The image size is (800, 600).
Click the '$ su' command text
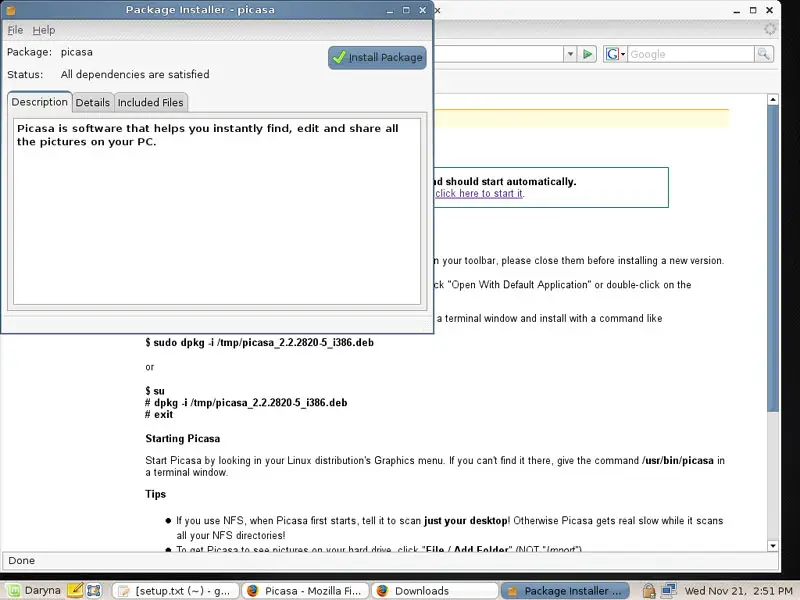click(155, 391)
